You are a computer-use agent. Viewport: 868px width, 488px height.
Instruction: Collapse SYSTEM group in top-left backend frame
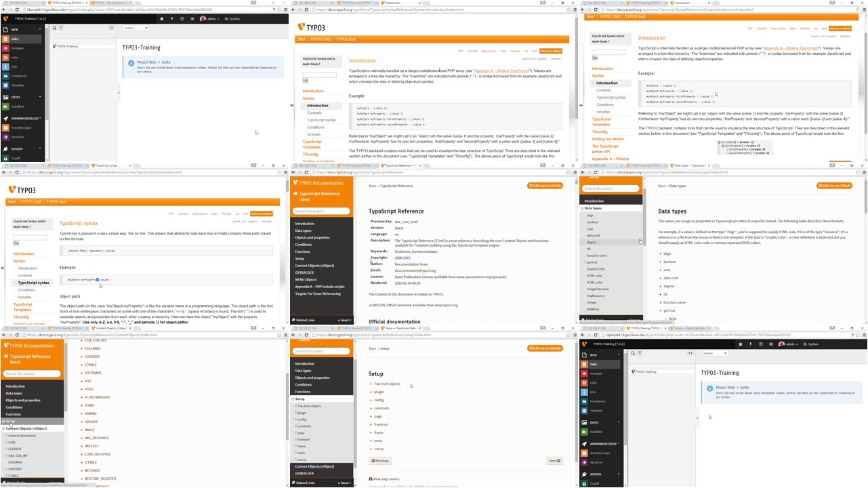click(21, 148)
